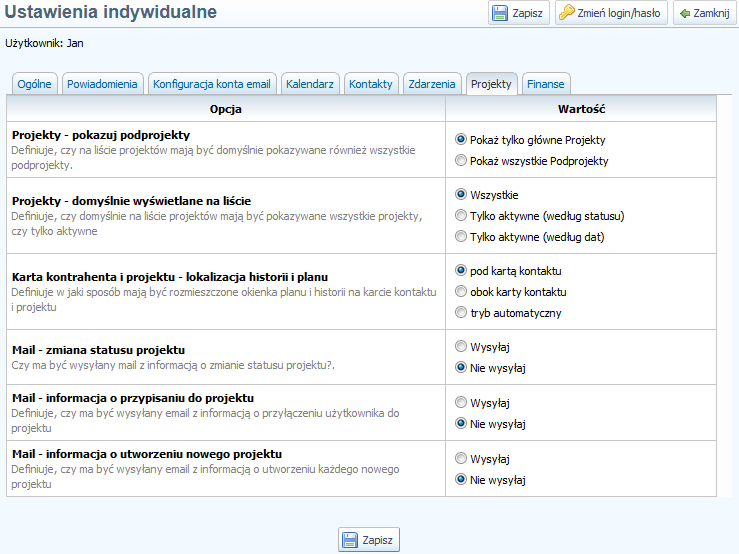Click the 'Ustawienia indywidualne' heading
The height and width of the screenshot is (554, 739).
111,12
